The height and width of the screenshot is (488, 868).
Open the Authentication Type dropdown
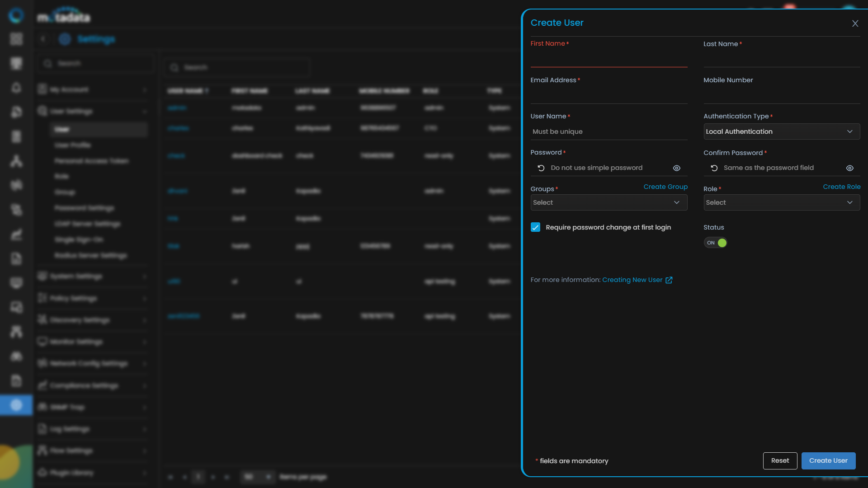[x=781, y=131]
